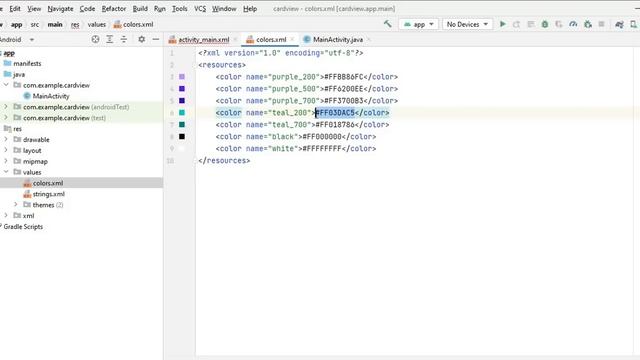Viewport: 640px width, 360px height.
Task: Open the Code menu
Action: coord(87,9)
